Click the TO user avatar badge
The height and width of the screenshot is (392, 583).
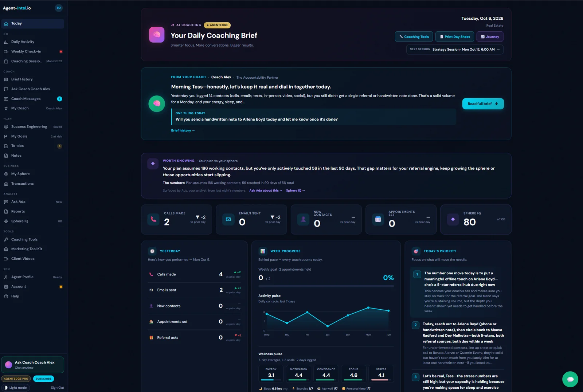point(59,8)
